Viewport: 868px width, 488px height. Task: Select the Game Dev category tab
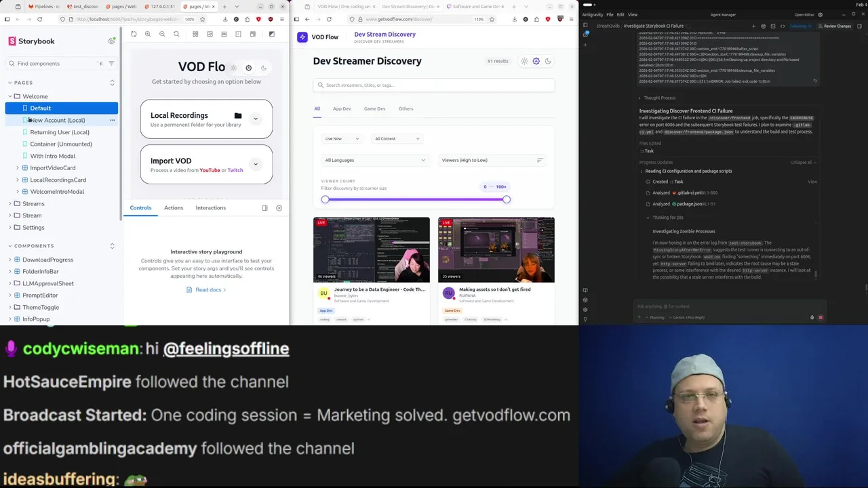(374, 108)
